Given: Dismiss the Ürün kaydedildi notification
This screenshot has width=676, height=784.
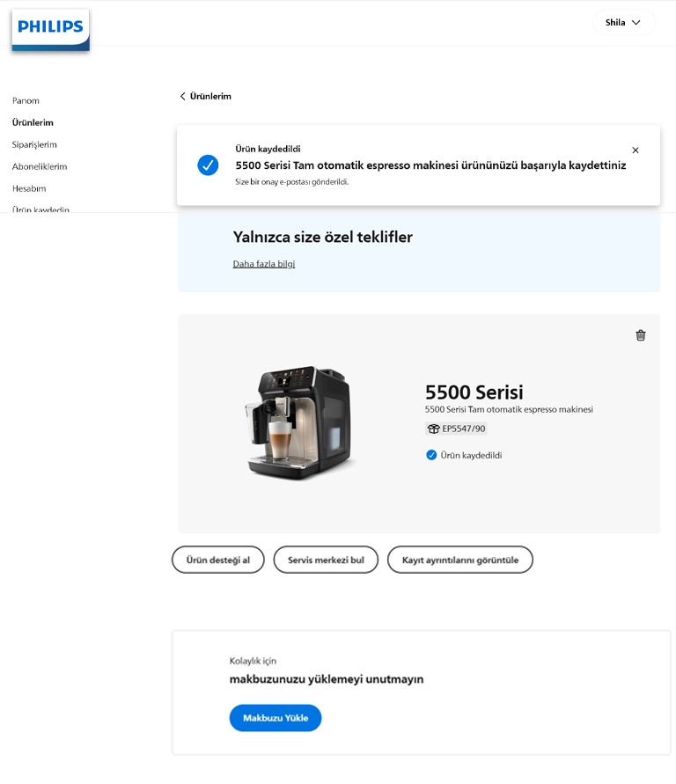Looking at the screenshot, I should point(636,150).
